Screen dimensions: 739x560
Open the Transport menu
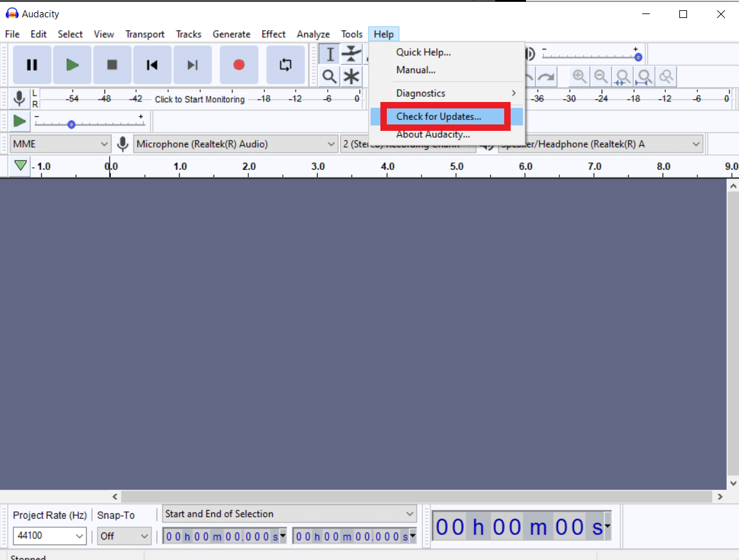click(144, 34)
